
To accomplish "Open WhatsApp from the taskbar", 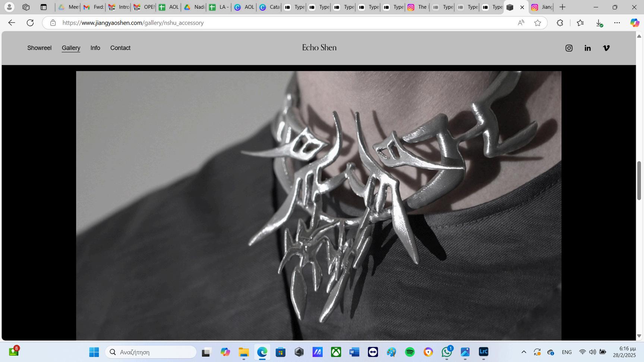I will [x=446, y=352].
